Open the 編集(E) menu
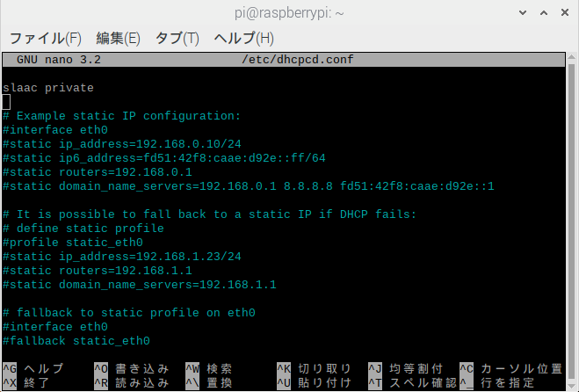 (118, 39)
